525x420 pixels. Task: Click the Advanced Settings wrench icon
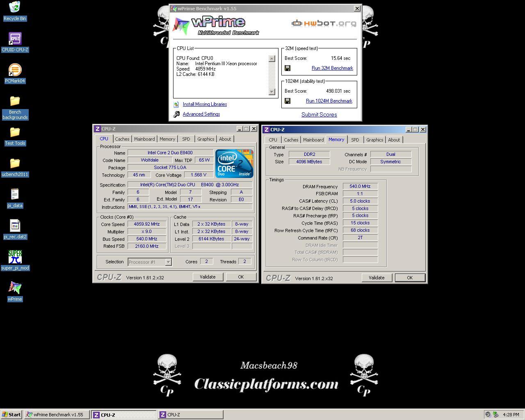coord(176,114)
